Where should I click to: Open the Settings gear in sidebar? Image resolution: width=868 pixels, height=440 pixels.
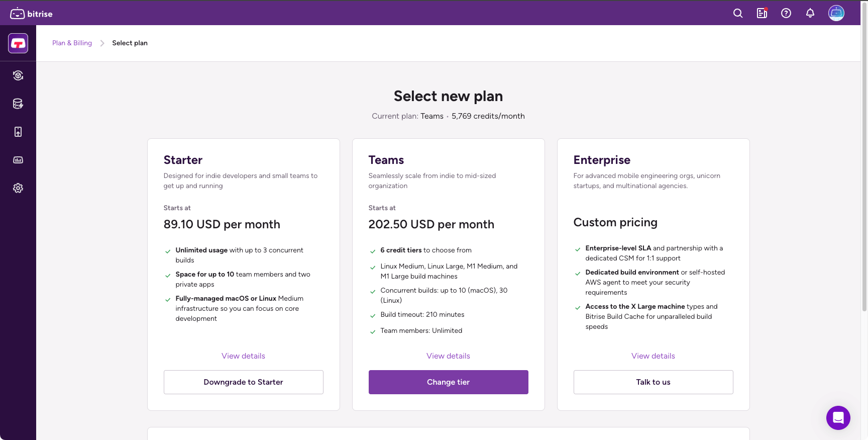[x=18, y=188]
